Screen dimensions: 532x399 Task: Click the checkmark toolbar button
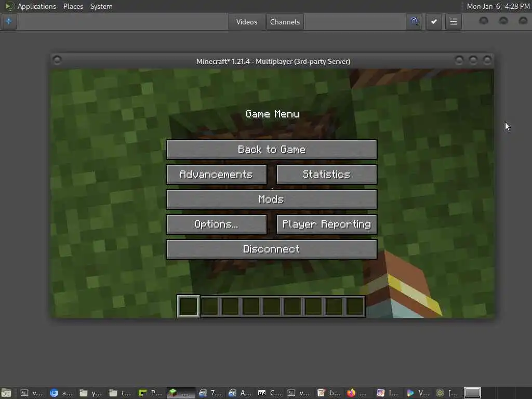[434, 22]
